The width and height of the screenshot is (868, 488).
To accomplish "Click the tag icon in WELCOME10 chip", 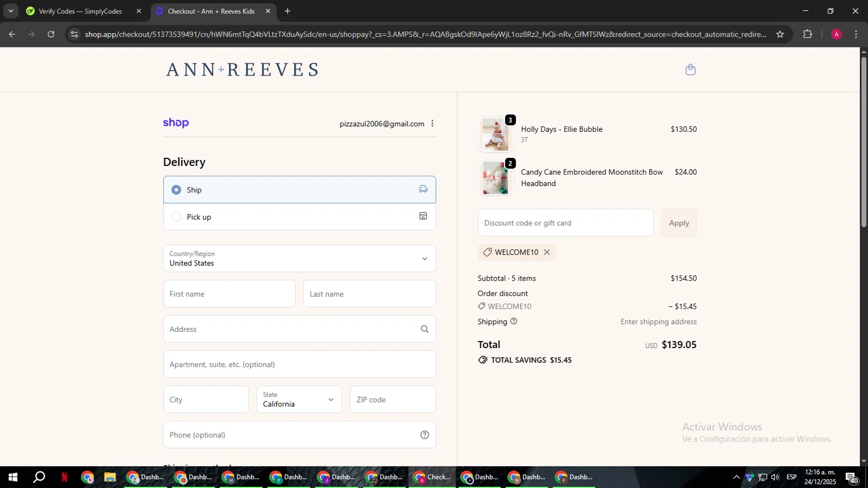I will (487, 252).
